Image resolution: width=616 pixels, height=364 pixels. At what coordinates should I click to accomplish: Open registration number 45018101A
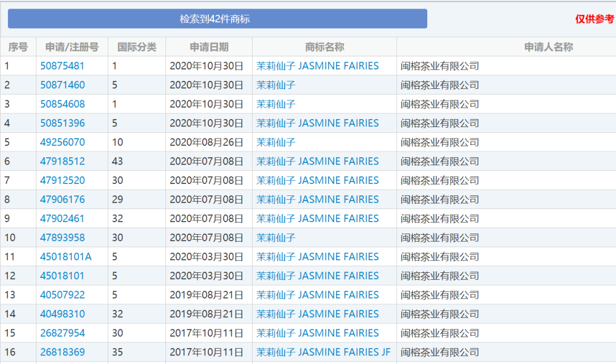[x=66, y=257]
